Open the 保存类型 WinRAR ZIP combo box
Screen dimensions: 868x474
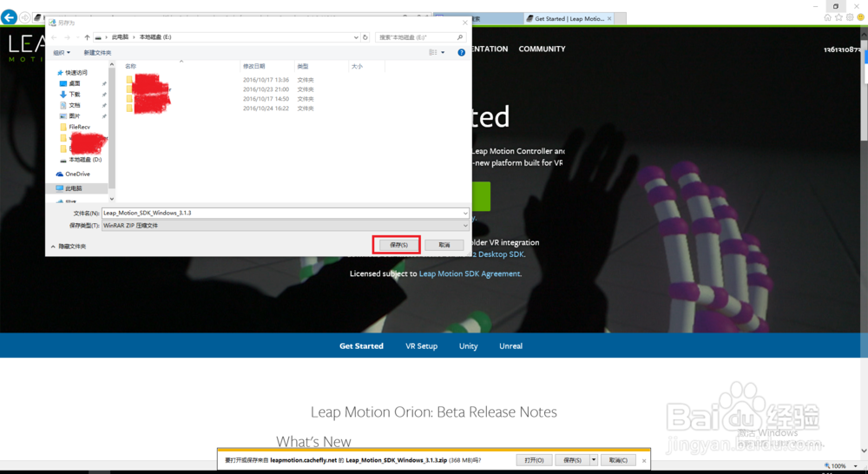click(x=285, y=226)
